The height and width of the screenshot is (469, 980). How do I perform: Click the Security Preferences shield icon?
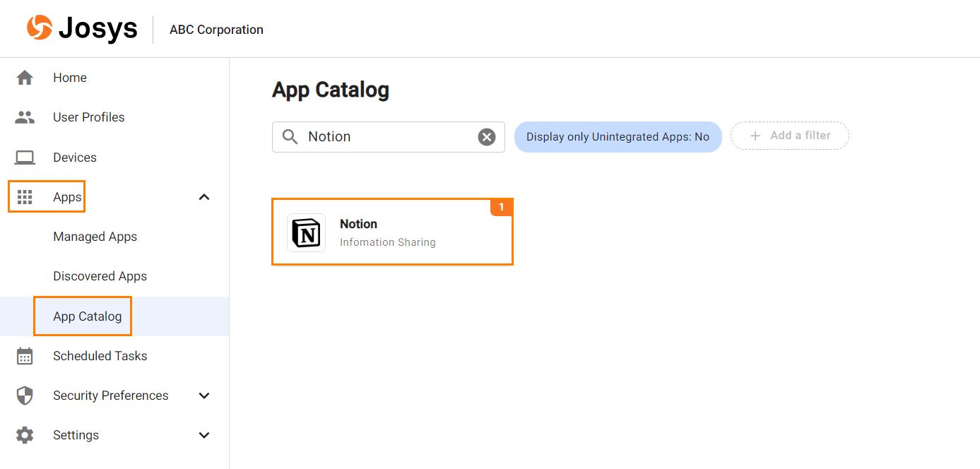pos(25,396)
